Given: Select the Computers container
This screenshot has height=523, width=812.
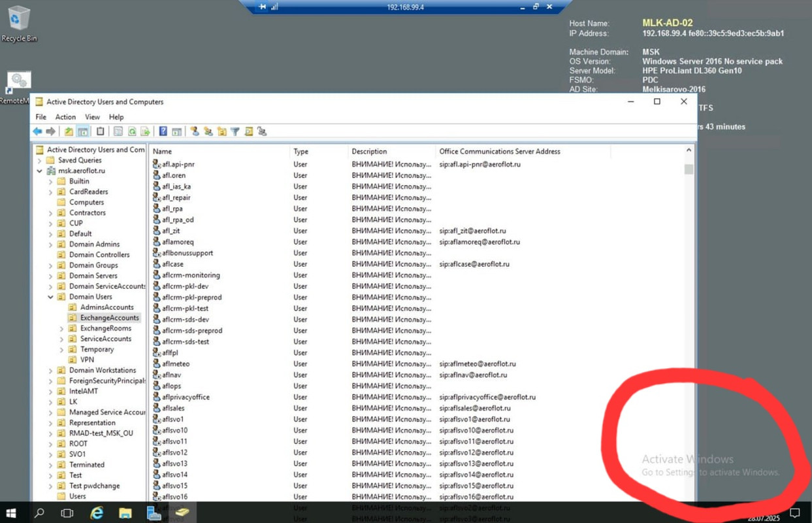Looking at the screenshot, I should click(x=87, y=202).
